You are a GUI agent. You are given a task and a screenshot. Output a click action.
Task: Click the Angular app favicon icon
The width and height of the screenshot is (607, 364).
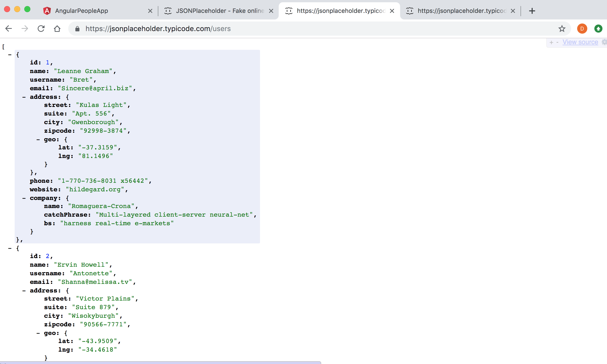pyautogui.click(x=47, y=10)
